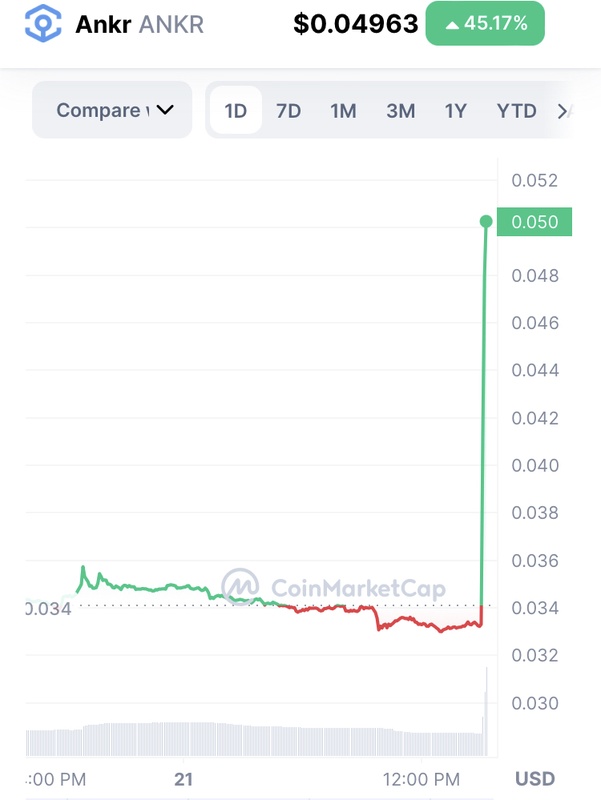The image size is (601, 800).
Task: Click the green 0.050 price label
Action: click(538, 222)
